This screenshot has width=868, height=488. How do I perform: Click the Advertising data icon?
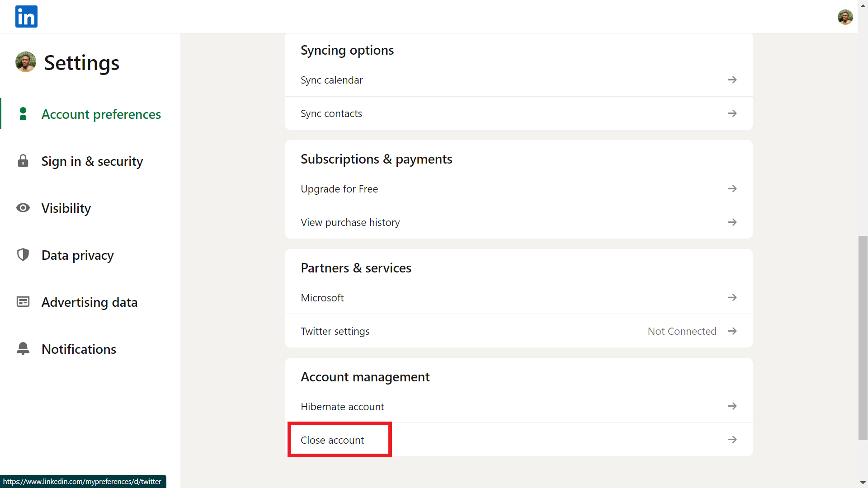(23, 301)
